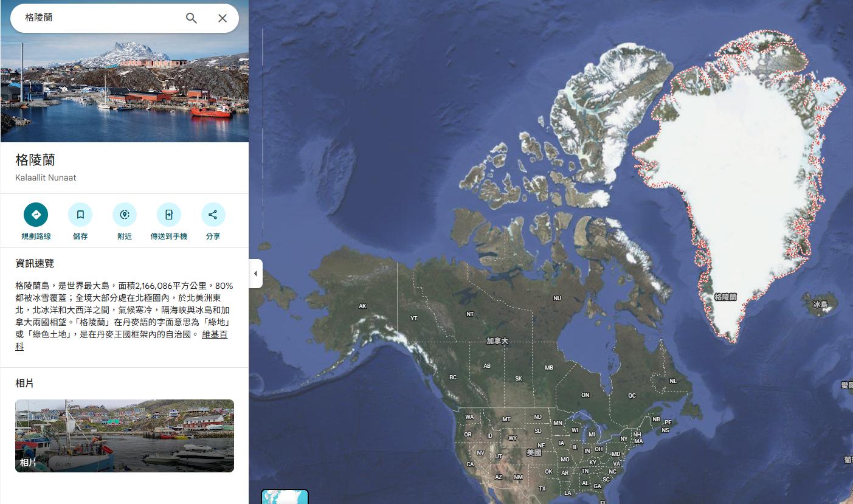Click the 格陵蘭 place title heading
This screenshot has height=504, width=853.
pyautogui.click(x=35, y=160)
